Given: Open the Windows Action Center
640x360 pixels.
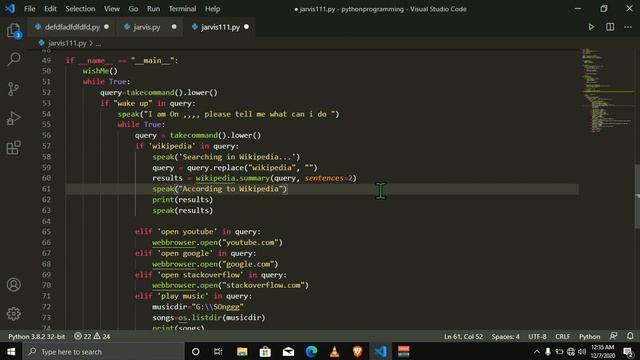Looking at the screenshot, I should click(628, 351).
